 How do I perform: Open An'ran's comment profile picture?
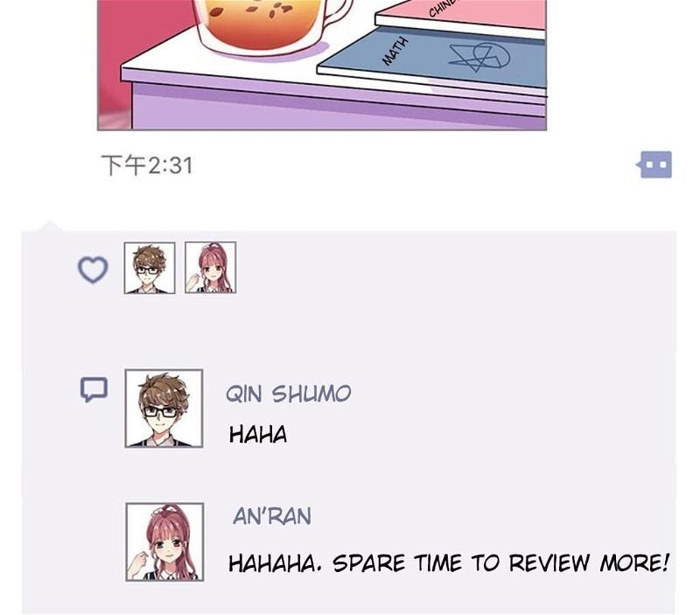coord(164,542)
